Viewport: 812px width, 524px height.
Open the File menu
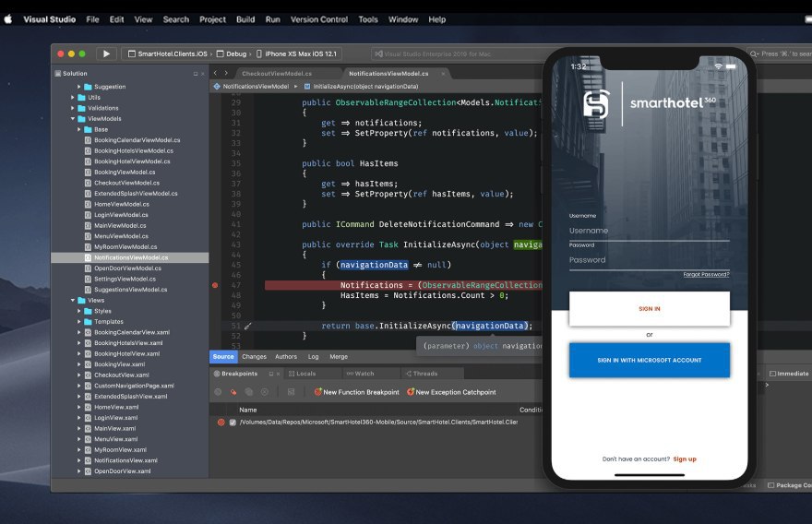(92, 19)
